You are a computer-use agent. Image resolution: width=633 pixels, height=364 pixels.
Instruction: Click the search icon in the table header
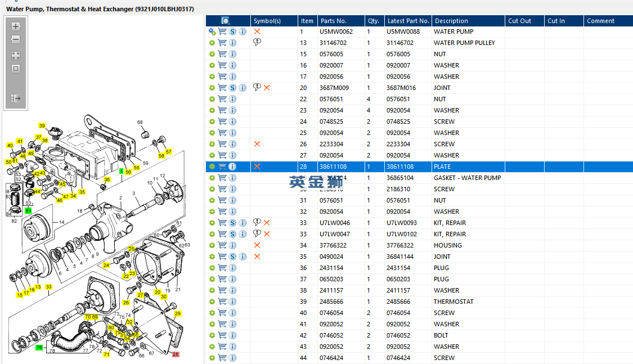pos(225,21)
